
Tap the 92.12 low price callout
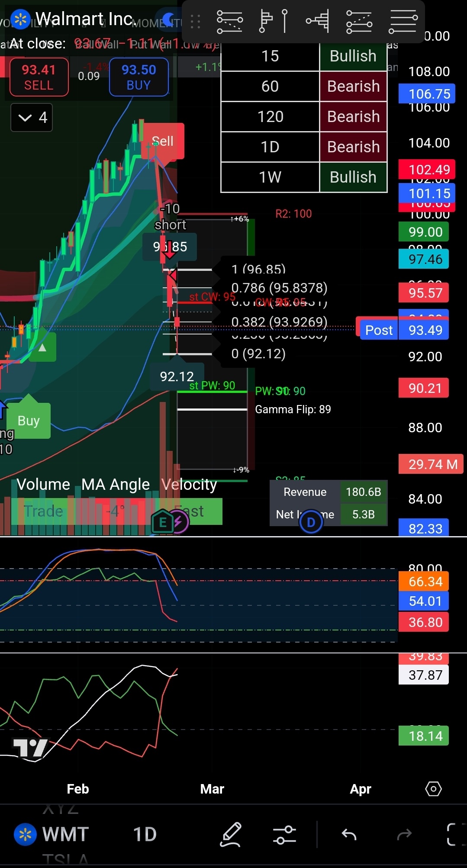[x=177, y=376]
